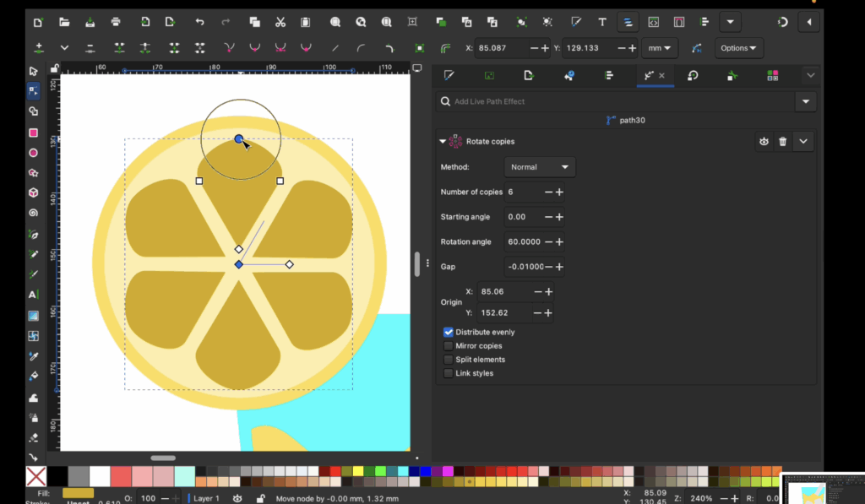Make selected segments straight lines
865x504 pixels.
[335, 48]
